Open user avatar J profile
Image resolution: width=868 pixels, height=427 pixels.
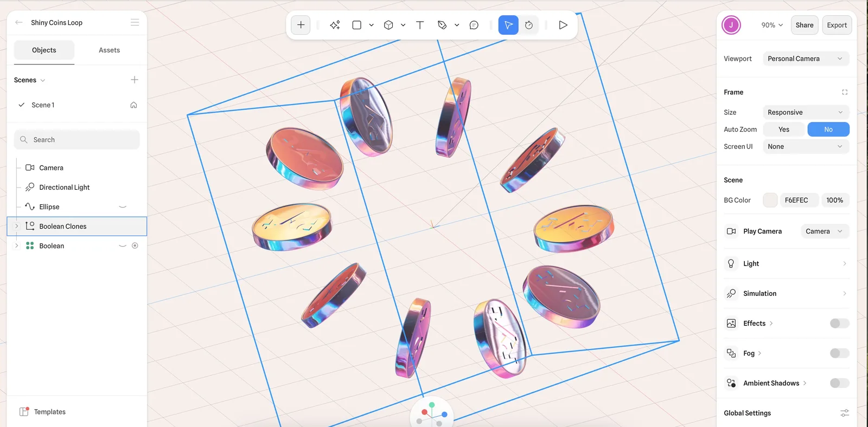[731, 25]
